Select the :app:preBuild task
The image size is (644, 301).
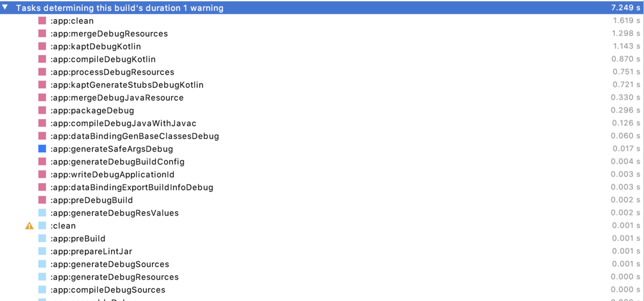tap(322, 239)
